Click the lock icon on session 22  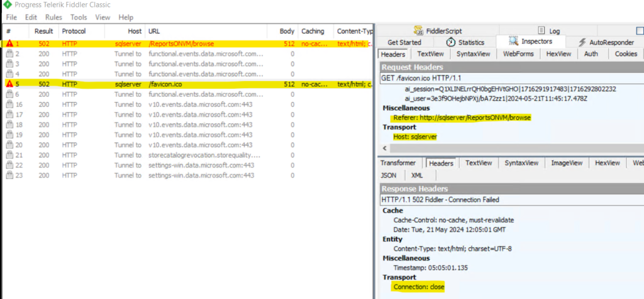point(9,166)
